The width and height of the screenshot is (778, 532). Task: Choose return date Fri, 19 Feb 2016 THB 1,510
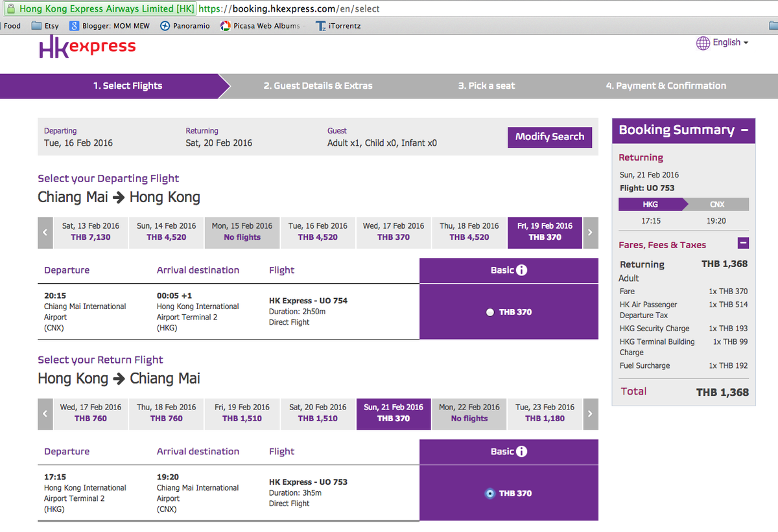(x=242, y=413)
